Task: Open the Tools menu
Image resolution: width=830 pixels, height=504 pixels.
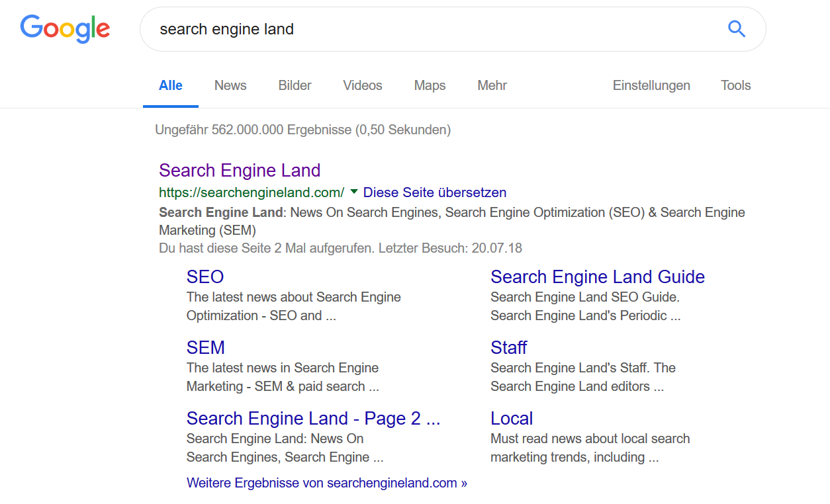Action: (735, 85)
